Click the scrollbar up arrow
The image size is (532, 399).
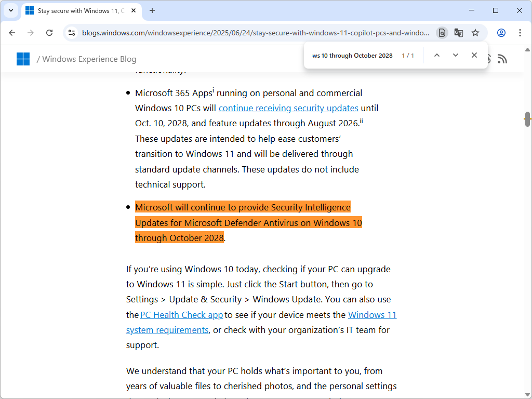(x=528, y=49)
